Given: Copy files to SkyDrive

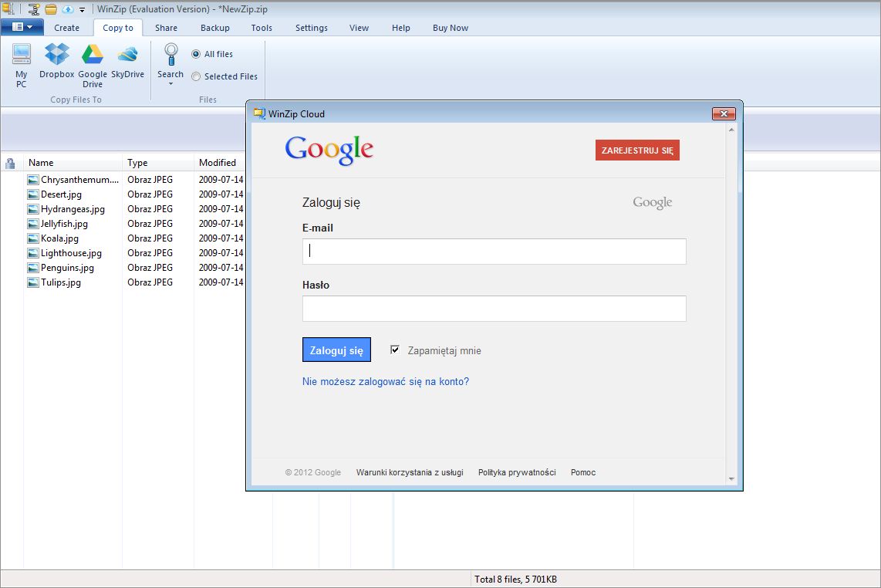Looking at the screenshot, I should 127,61.
